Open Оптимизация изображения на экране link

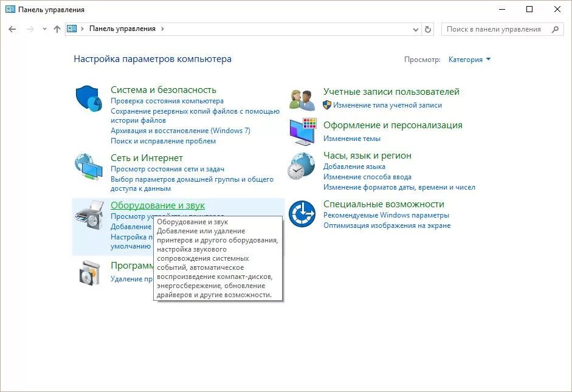click(387, 225)
